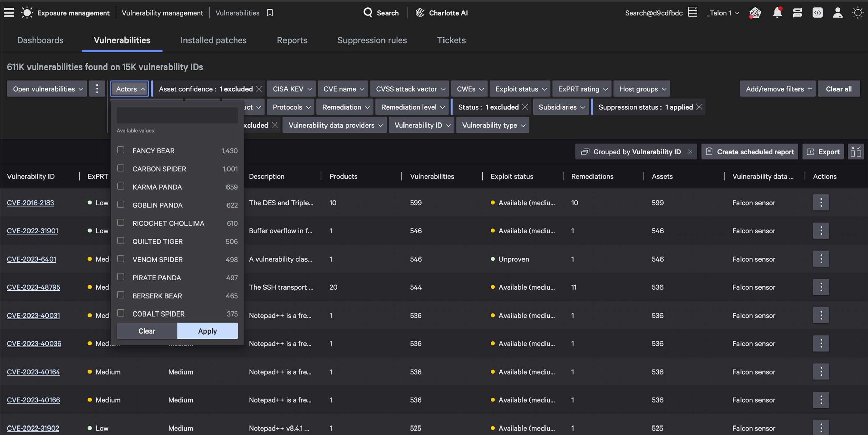868x435 pixels.
Task: Sort by the Vulnerabilities column header
Action: click(x=432, y=176)
